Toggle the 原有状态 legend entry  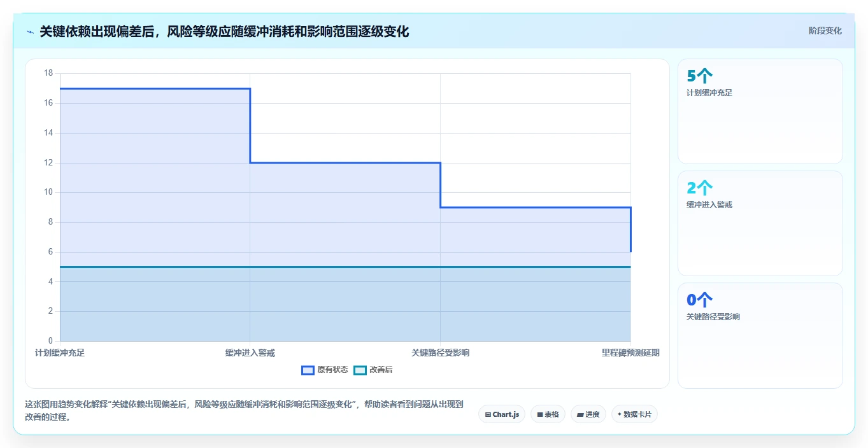point(325,370)
